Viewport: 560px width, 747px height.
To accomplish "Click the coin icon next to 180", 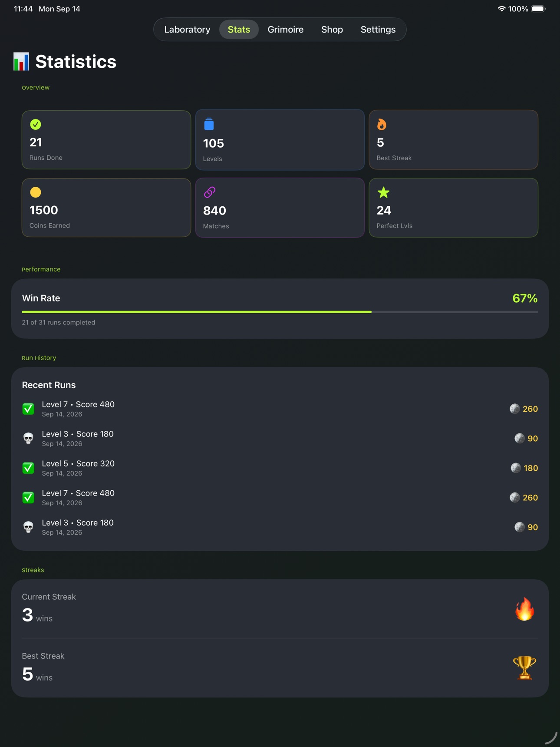I will pyautogui.click(x=515, y=468).
